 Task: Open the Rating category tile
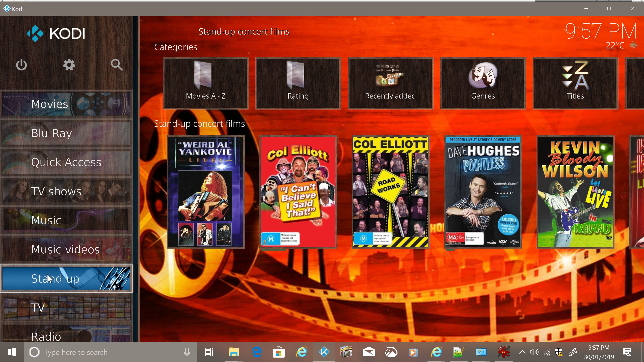[298, 83]
